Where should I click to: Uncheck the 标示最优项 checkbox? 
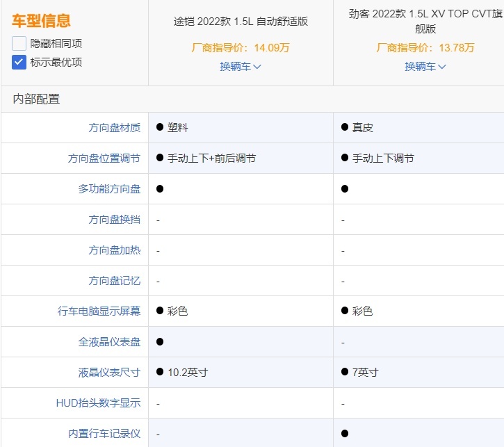pos(19,63)
